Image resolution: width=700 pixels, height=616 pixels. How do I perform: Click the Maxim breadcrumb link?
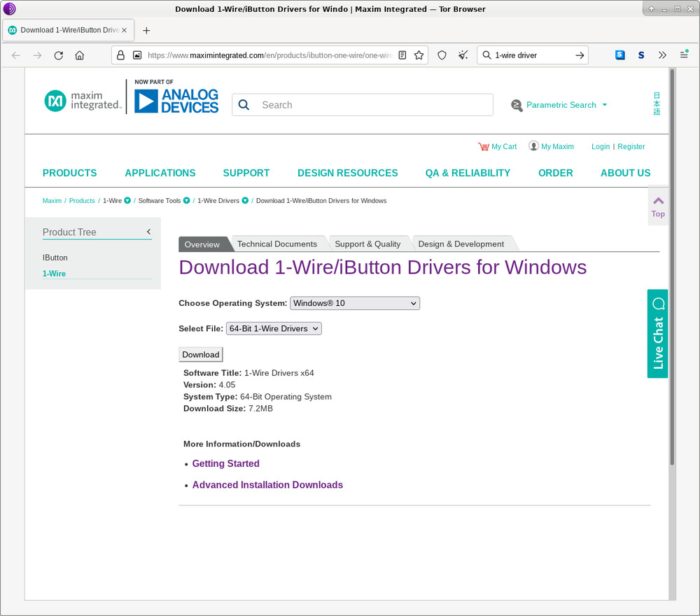[x=52, y=201]
